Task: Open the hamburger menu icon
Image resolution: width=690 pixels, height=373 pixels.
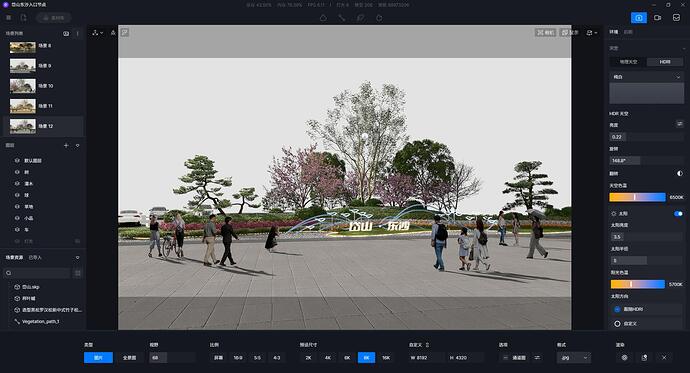Action: click(x=8, y=18)
